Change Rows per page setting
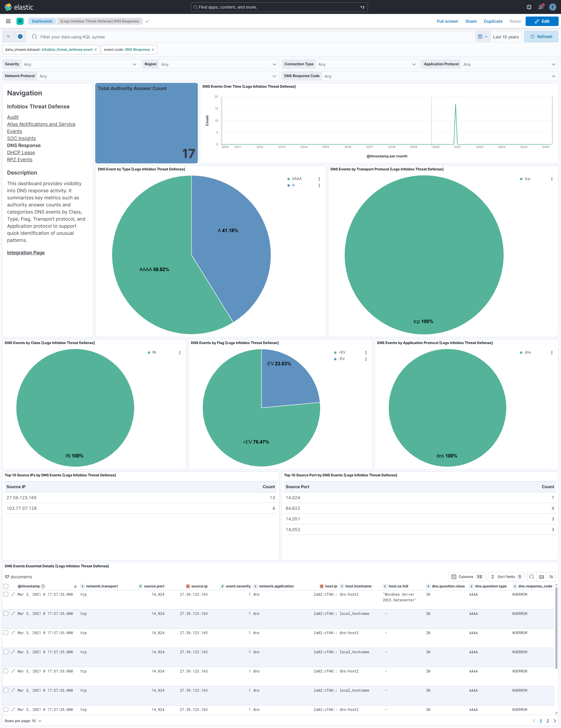This screenshot has width=561, height=728. point(23,721)
